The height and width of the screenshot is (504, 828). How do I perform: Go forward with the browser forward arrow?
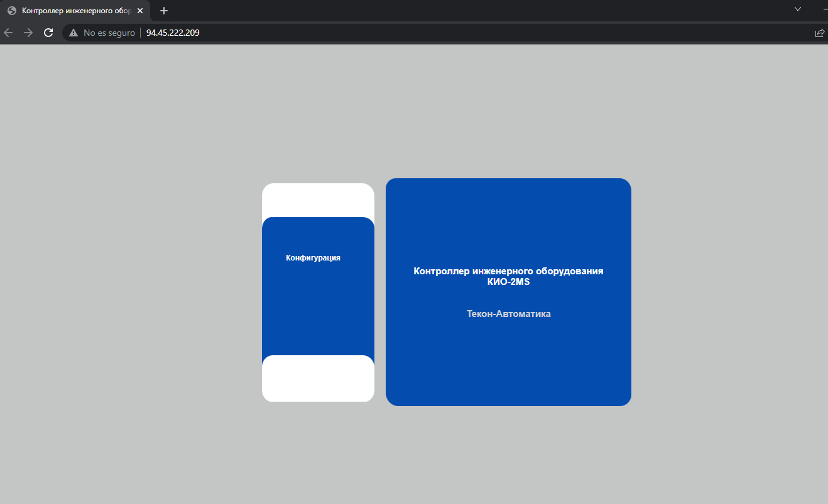[28, 33]
